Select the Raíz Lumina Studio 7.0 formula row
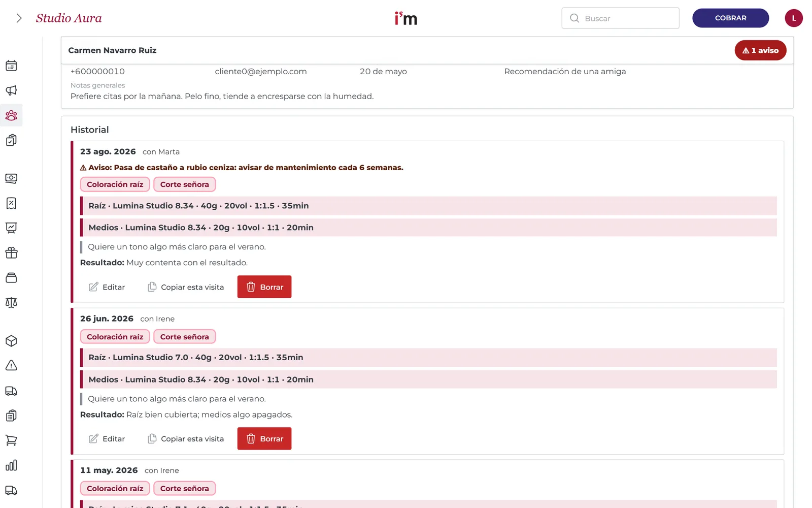 (428, 358)
